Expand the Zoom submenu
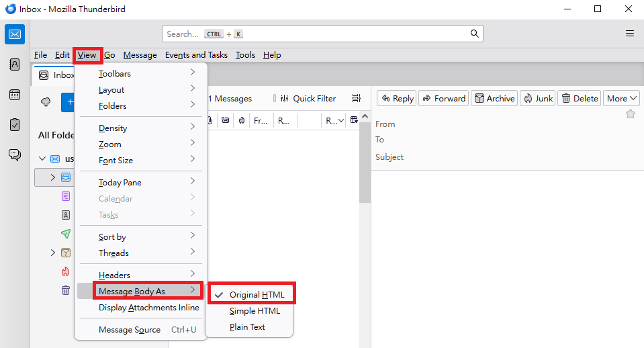The width and height of the screenshot is (644, 348). pyautogui.click(x=140, y=144)
